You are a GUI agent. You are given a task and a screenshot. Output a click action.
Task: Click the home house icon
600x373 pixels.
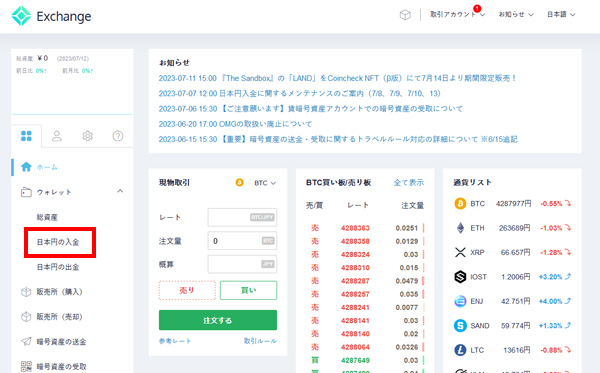pyautogui.click(x=26, y=167)
